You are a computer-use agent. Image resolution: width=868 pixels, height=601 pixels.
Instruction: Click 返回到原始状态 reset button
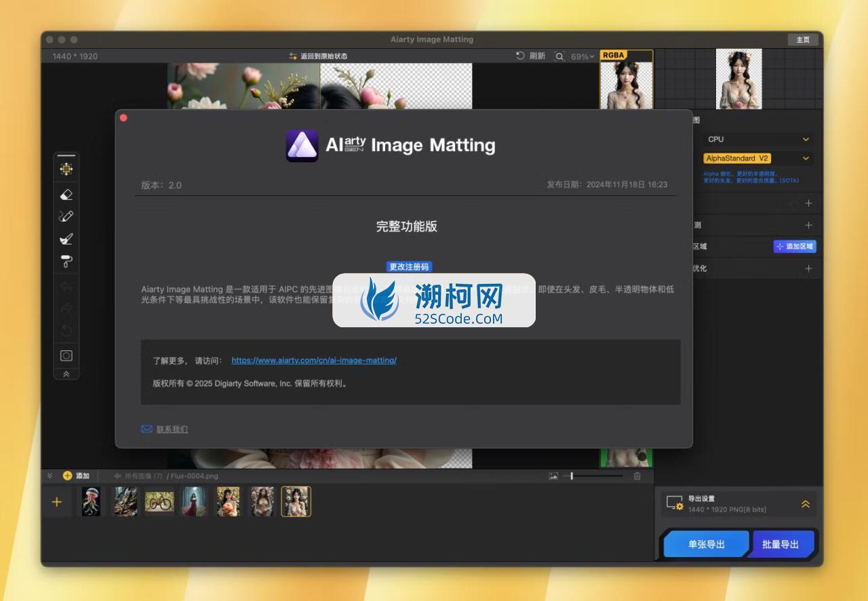click(x=318, y=56)
